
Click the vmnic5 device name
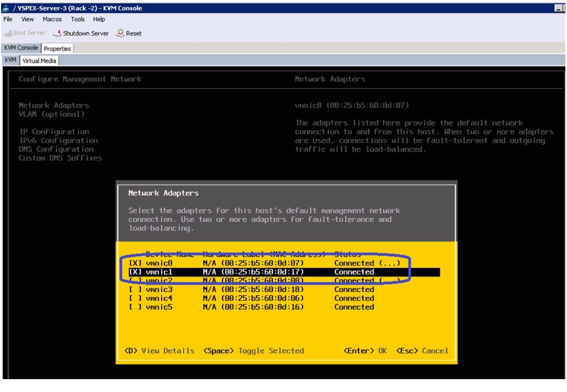(x=159, y=307)
